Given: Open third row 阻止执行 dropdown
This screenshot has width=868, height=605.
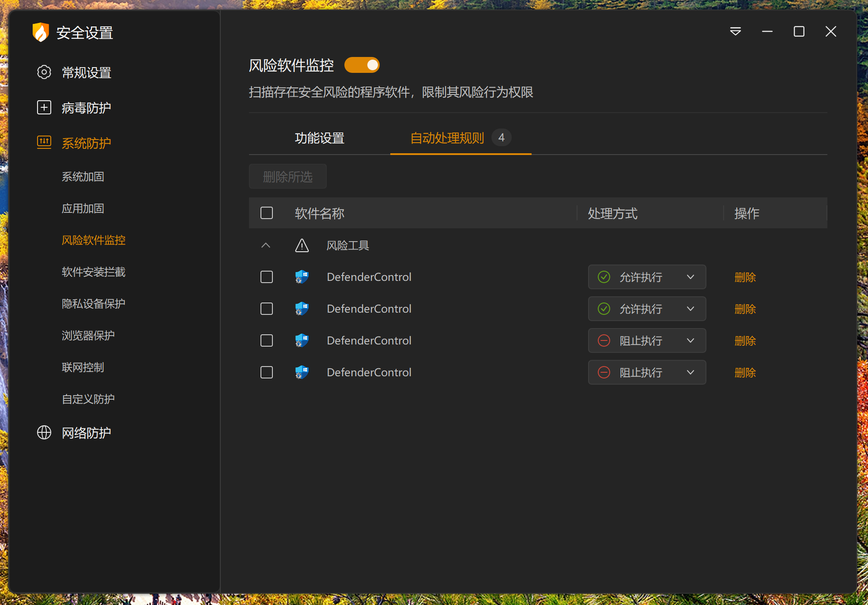Looking at the screenshot, I should click(647, 340).
